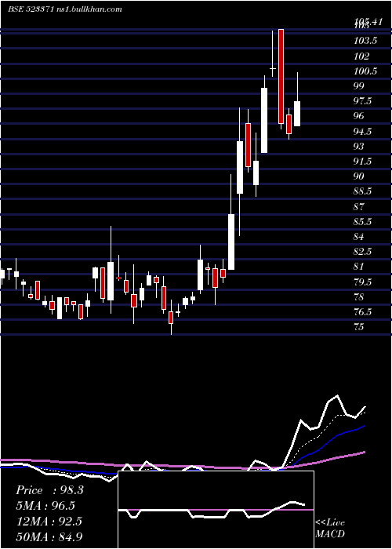This screenshot has width=392, height=549.
Task: Click the 105.41 top price label
Action: 368,22
